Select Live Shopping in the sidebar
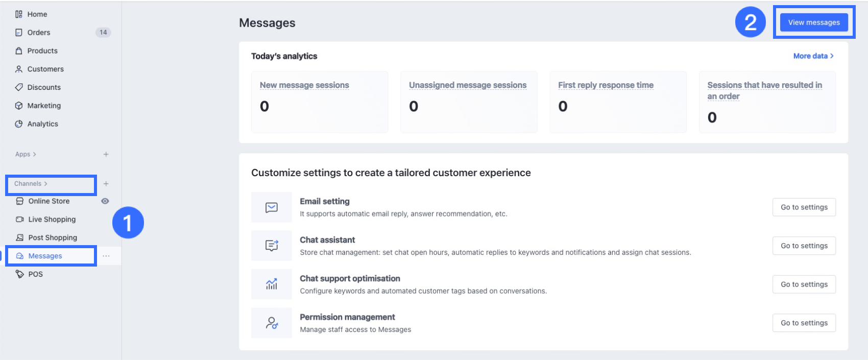Viewport: 868px width, 360px height. point(52,220)
